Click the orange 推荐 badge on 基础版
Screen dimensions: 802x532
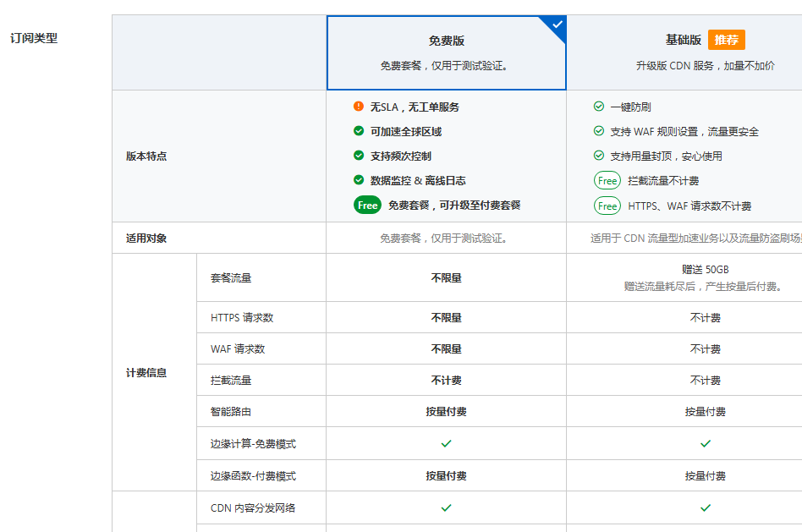(727, 40)
